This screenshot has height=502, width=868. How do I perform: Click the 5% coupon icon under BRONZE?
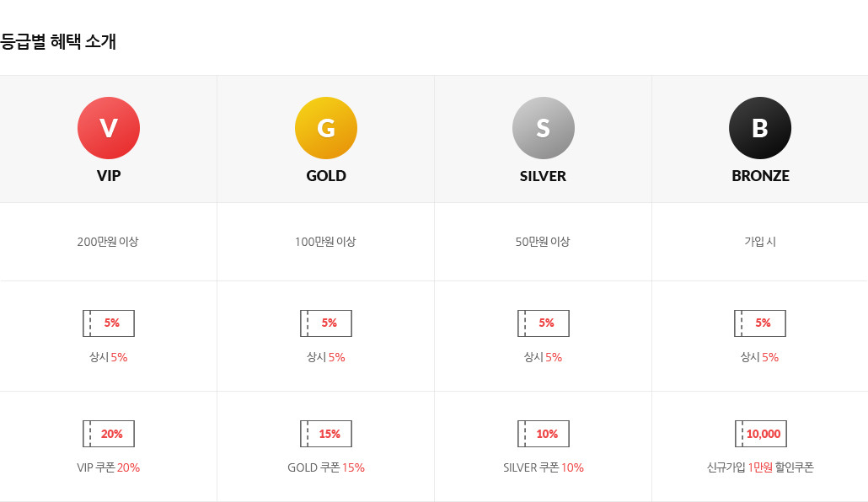click(x=760, y=323)
